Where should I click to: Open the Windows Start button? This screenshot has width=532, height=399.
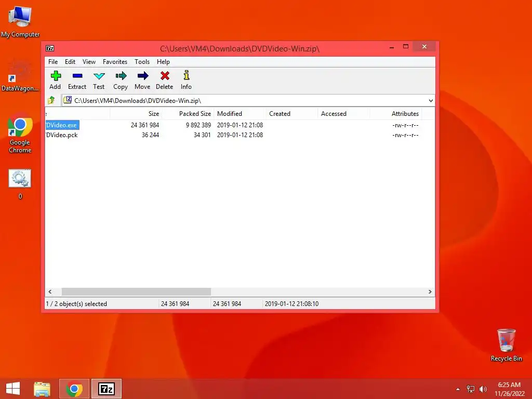click(13, 389)
